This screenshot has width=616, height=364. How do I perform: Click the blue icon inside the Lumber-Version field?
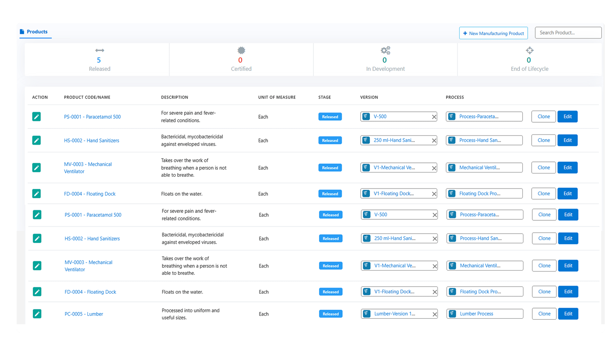tap(367, 314)
